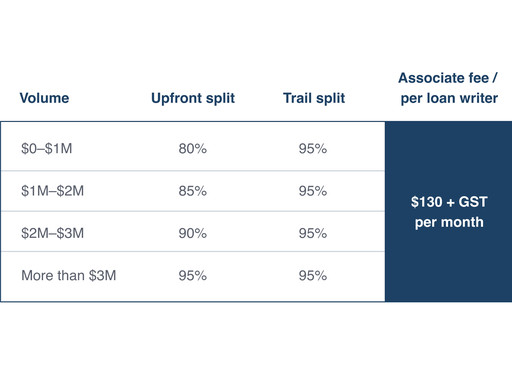Click the Associate fee per loan writer header
512x384 pixels.
[x=449, y=88]
